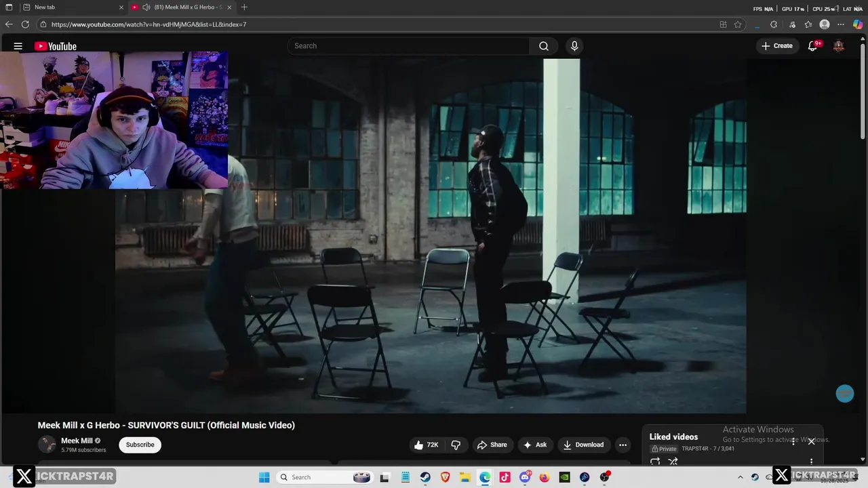Image resolution: width=868 pixels, height=488 pixels.
Task: Mute the tab via speaker icon
Action: click(146, 7)
